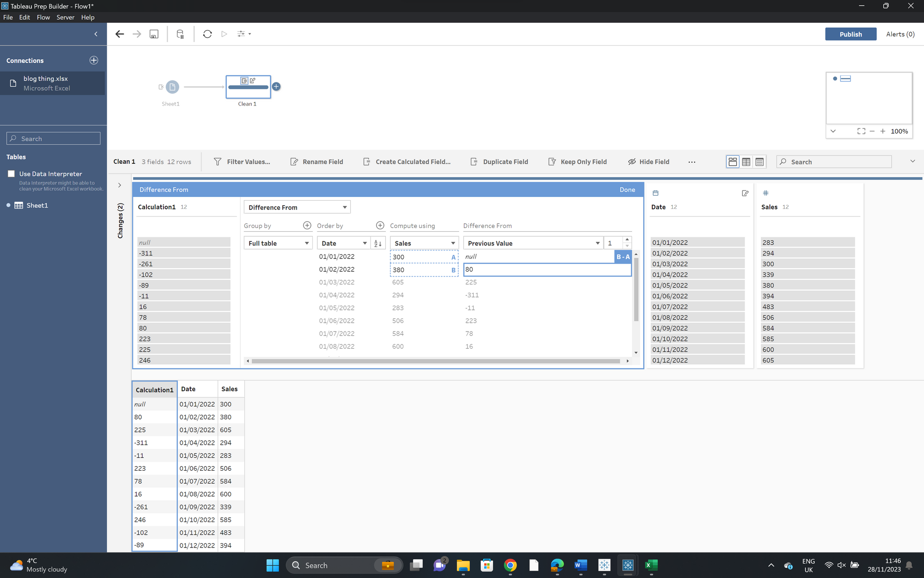The image size is (924, 578).
Task: Add a Group by field
Action: click(x=307, y=225)
